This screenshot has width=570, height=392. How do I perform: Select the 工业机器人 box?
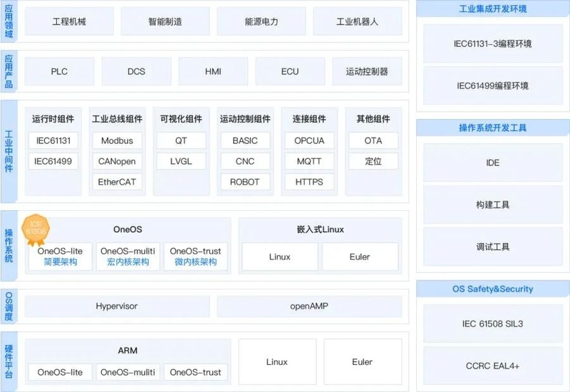click(357, 21)
